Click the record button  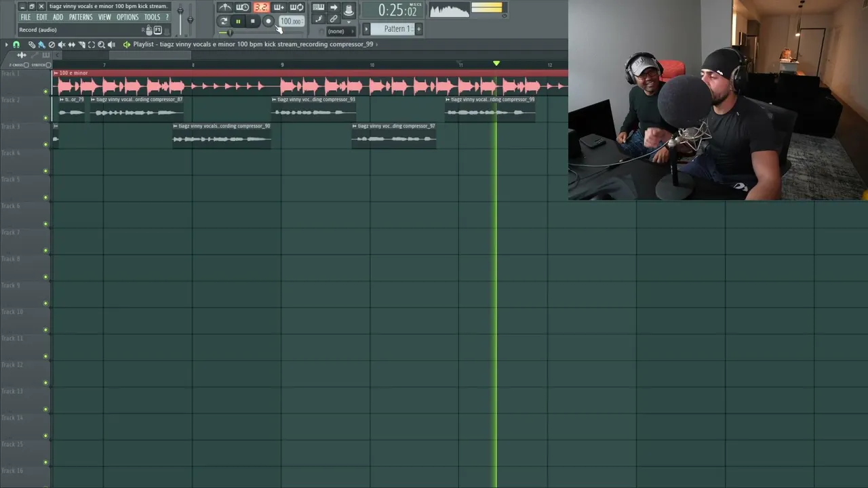(x=269, y=22)
